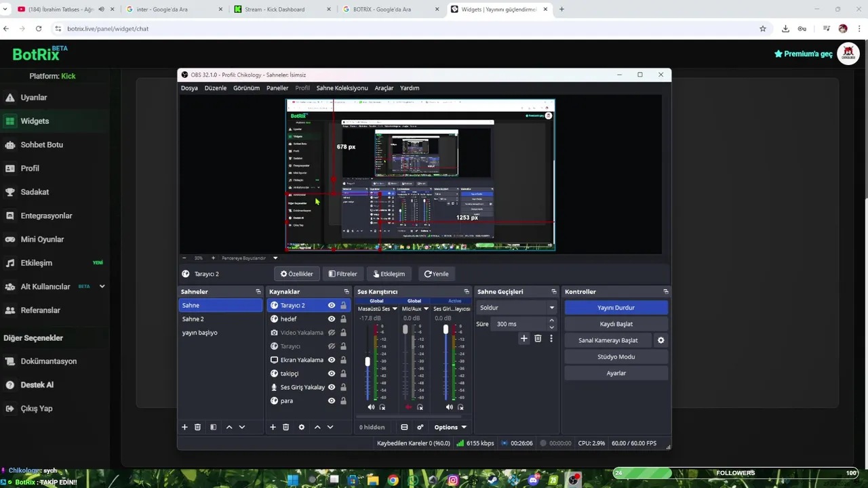Open OBS Ayarlar settings
The width and height of the screenshot is (868, 488).
click(616, 373)
